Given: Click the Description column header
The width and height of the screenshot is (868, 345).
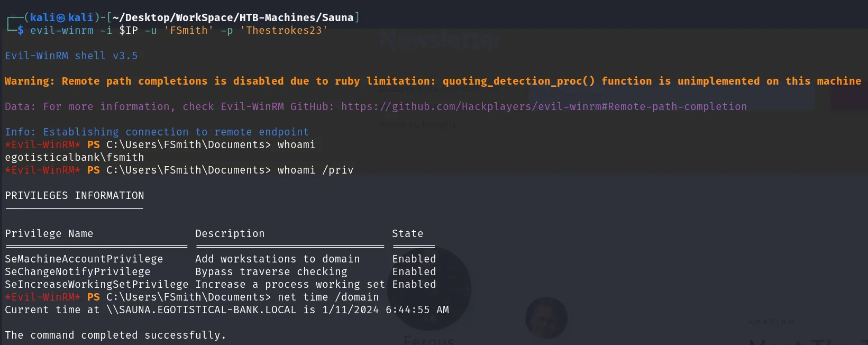Looking at the screenshot, I should tap(230, 233).
